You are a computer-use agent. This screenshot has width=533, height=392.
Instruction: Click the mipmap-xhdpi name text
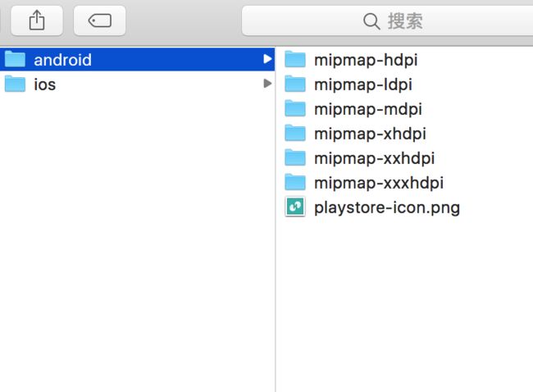click(x=370, y=134)
